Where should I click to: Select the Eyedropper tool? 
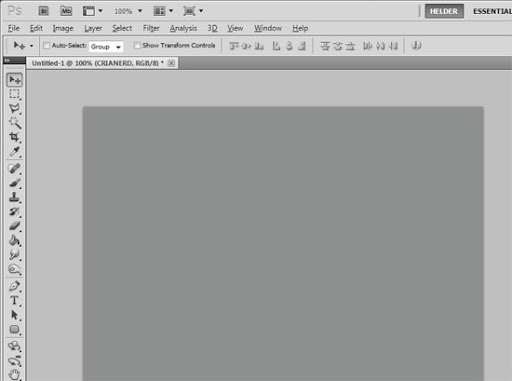[x=14, y=151]
